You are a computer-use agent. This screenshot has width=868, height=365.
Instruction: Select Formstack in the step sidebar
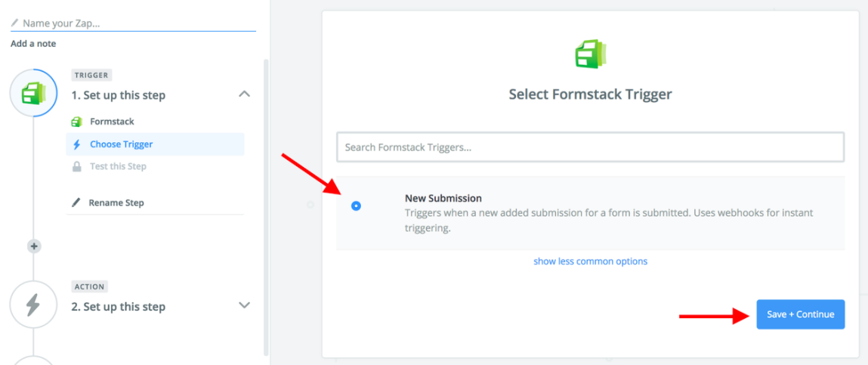tap(112, 122)
